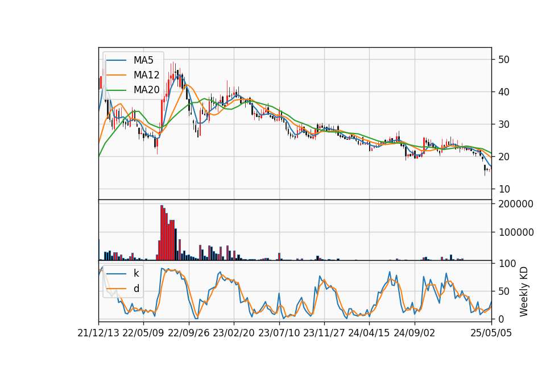Screen dimensions: 546x392
Task: Click the date label 22/05/09
Action: [143, 333]
